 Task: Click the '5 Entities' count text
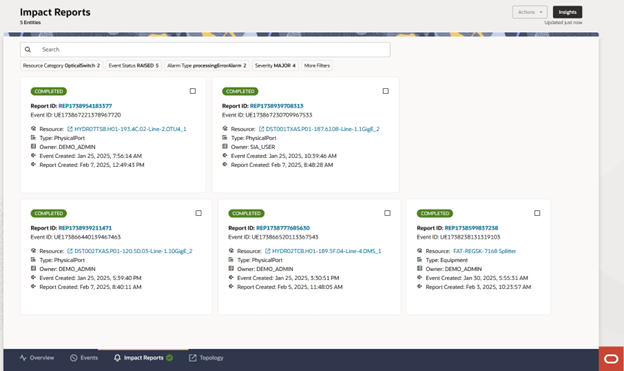point(30,22)
